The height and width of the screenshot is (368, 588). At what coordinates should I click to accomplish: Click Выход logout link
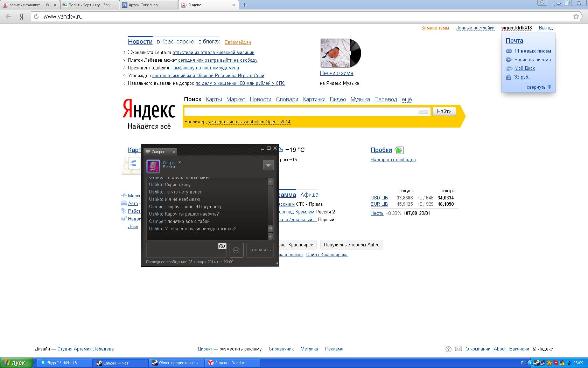tap(546, 28)
